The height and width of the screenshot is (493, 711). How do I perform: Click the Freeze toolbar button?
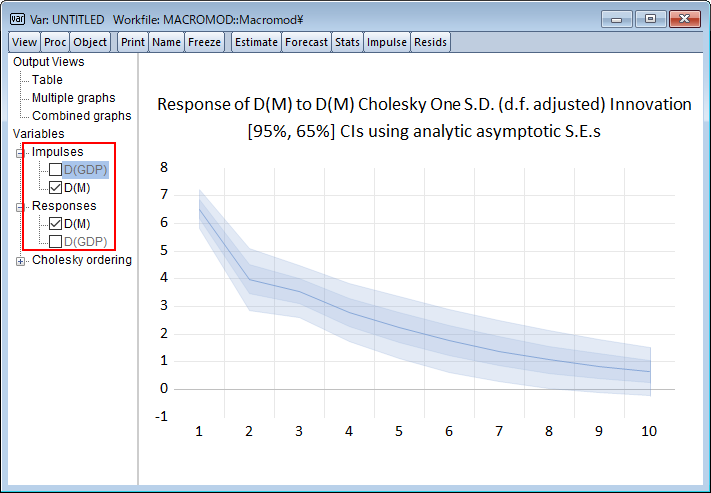point(205,42)
